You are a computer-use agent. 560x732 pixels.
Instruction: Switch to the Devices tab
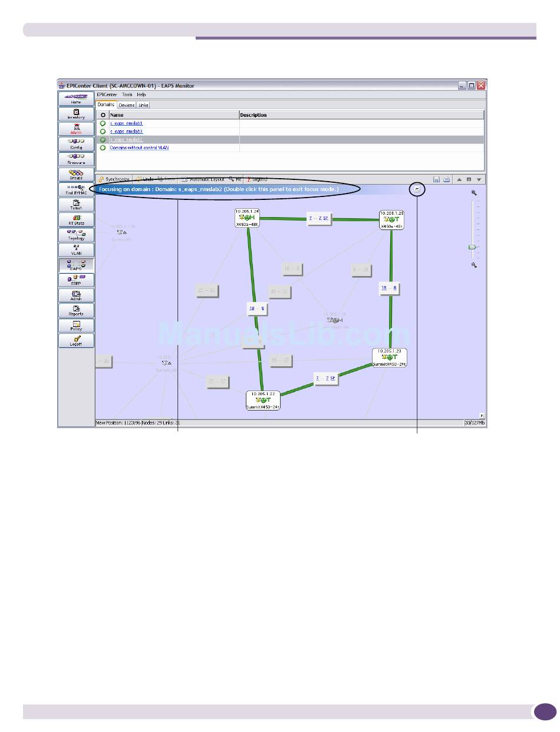[127, 105]
